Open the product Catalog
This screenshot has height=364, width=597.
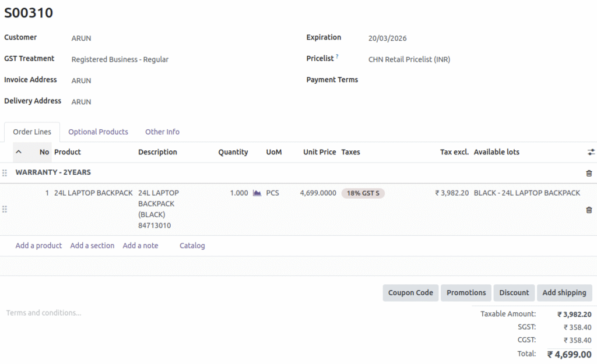(192, 245)
